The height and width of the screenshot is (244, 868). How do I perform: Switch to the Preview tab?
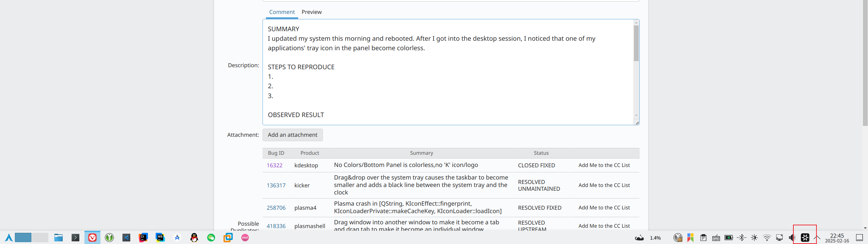click(x=311, y=12)
